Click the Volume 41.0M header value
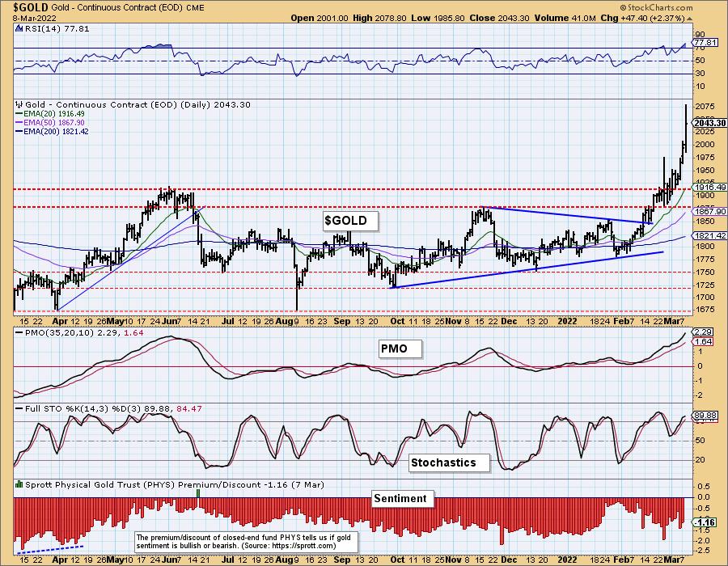The image size is (728, 566). [x=565, y=18]
